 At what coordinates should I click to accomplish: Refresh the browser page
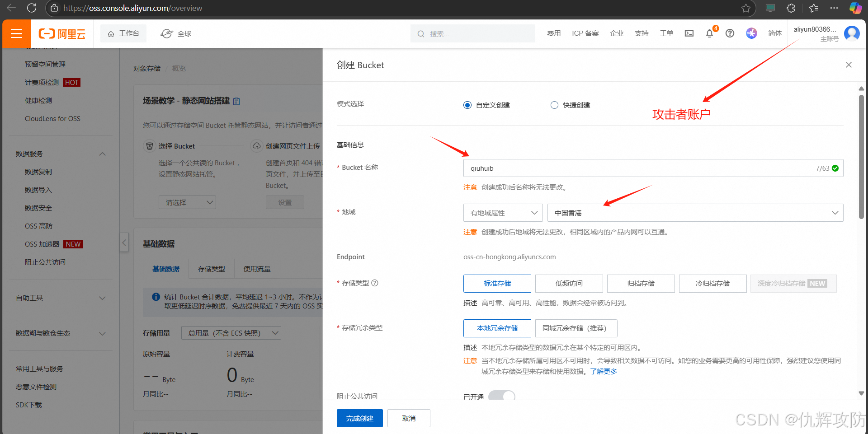click(x=32, y=8)
